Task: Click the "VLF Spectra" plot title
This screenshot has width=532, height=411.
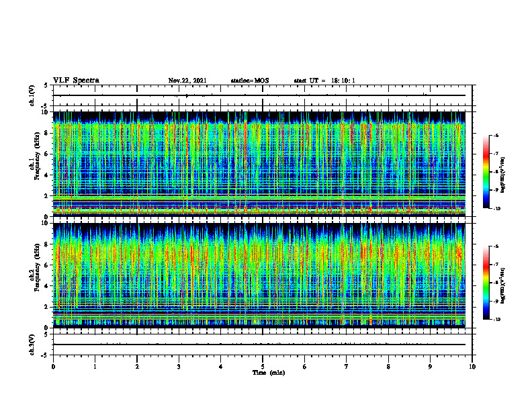Action: click(x=76, y=81)
